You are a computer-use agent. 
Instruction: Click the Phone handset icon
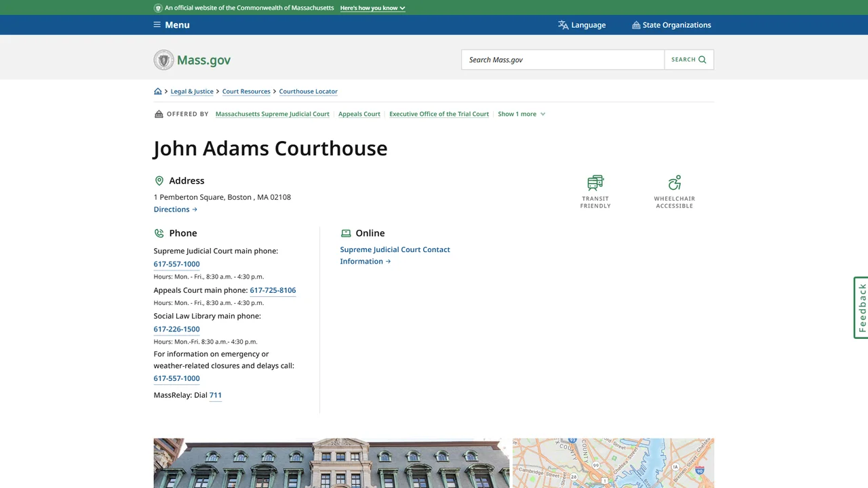point(159,233)
